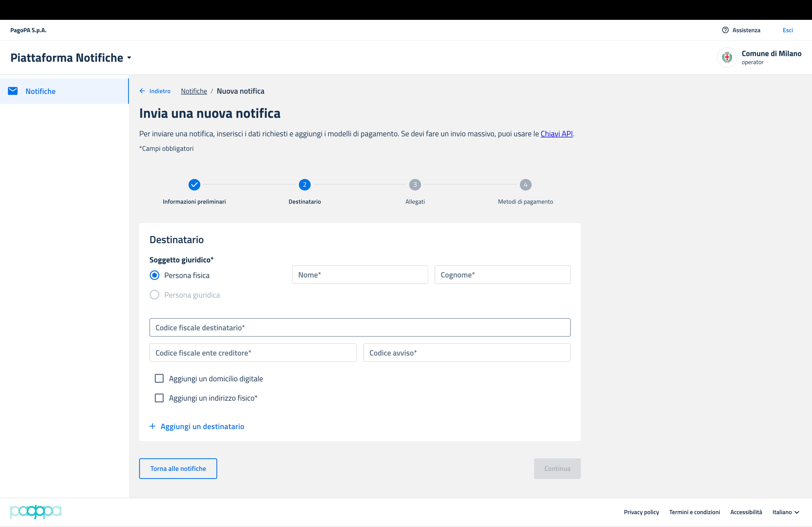This screenshot has height=527, width=812.
Task: Click the completed checkmark step circle
Action: click(x=194, y=185)
